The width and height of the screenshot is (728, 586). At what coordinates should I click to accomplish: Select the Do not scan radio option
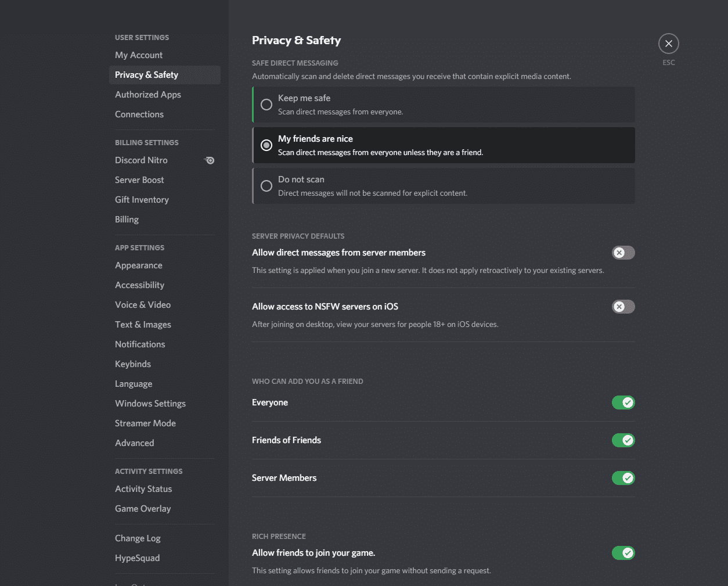444,186
